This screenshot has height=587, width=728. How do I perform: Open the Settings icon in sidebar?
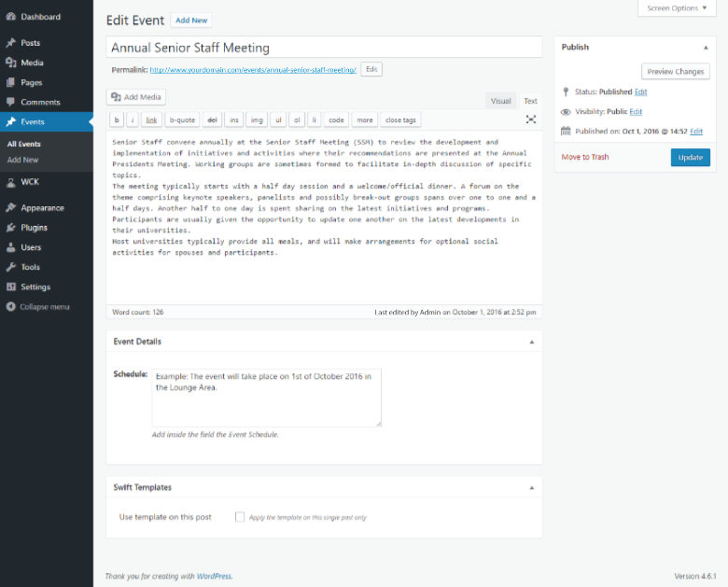(11, 287)
